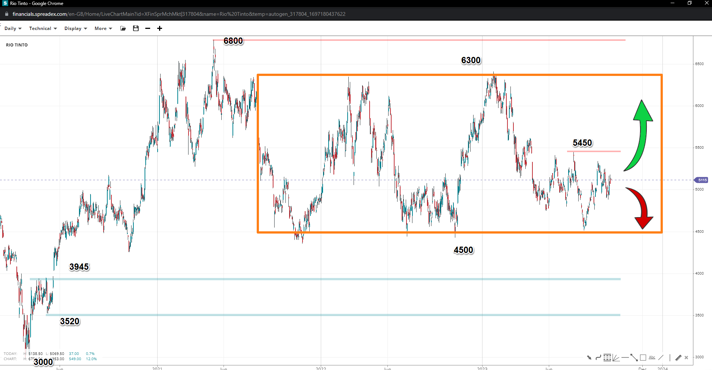
Task: Select the horizontal line drawing tool
Action: [x=625, y=357]
